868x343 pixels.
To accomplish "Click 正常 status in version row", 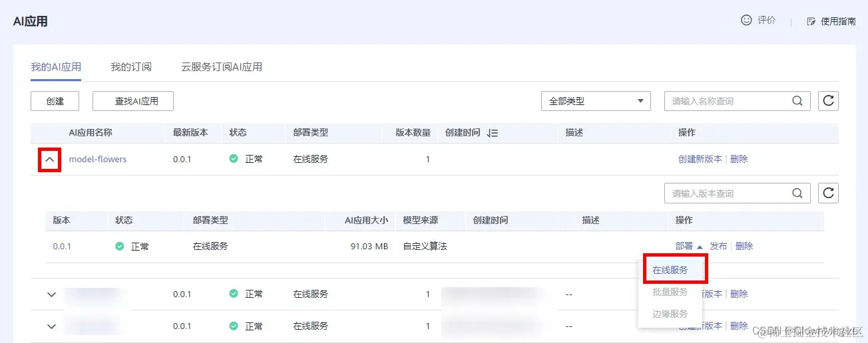I will click(x=140, y=246).
